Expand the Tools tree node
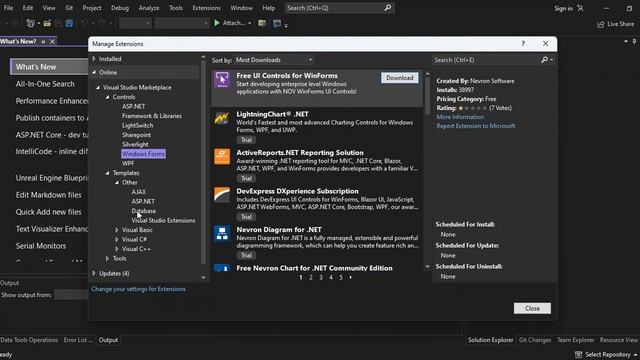The height and width of the screenshot is (360, 640). pyautogui.click(x=107, y=258)
